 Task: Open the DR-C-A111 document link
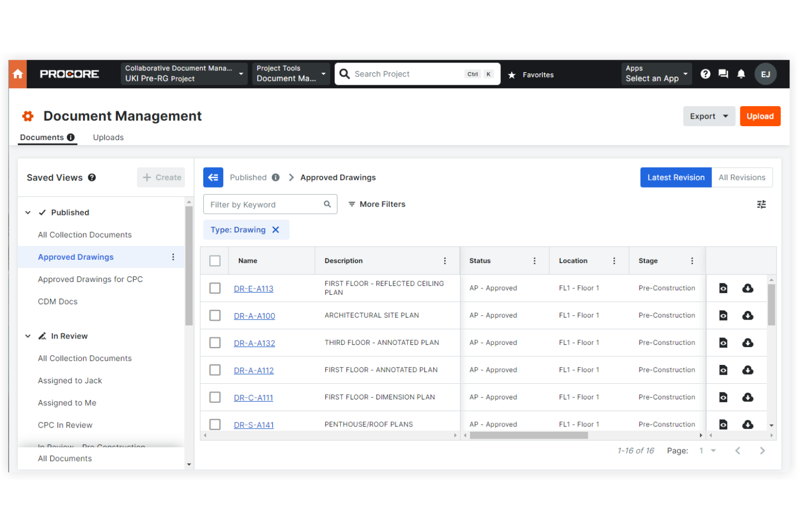[x=253, y=397]
